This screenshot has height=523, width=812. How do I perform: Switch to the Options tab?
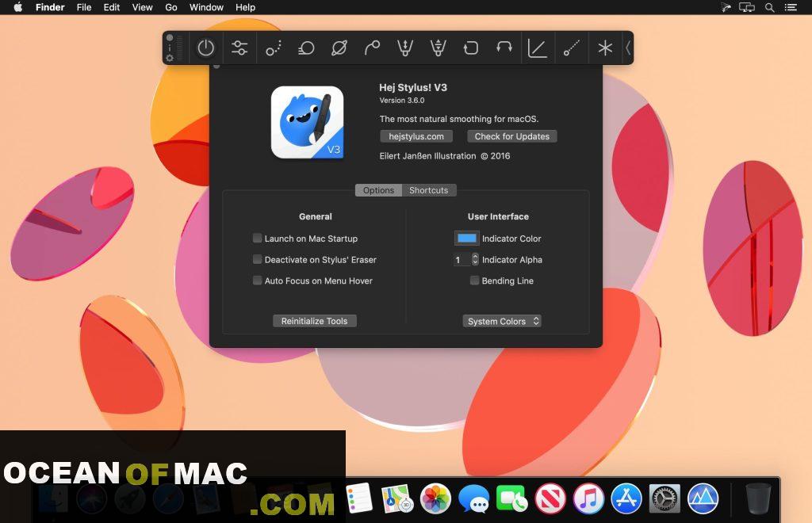coord(378,190)
